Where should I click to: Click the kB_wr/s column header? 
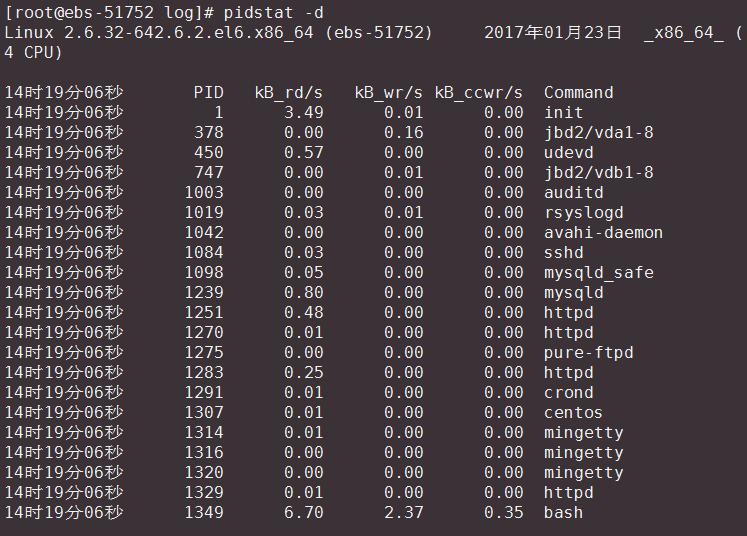[389, 93]
